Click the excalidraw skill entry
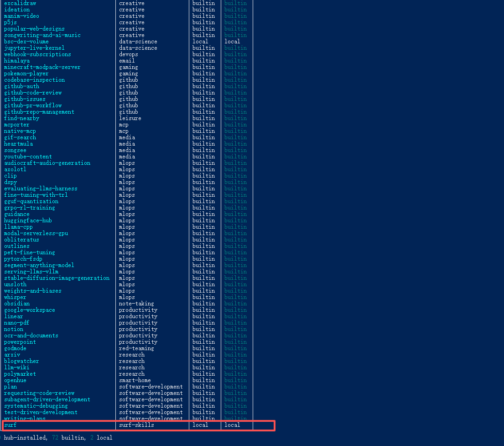504x446 pixels. pyautogui.click(x=20, y=3)
